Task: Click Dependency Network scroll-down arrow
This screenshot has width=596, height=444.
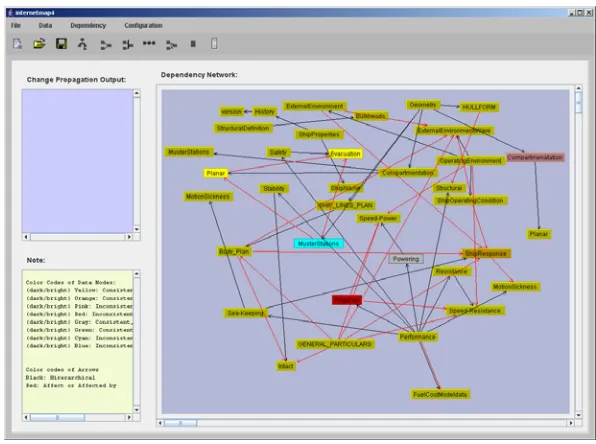Action: coord(579,415)
